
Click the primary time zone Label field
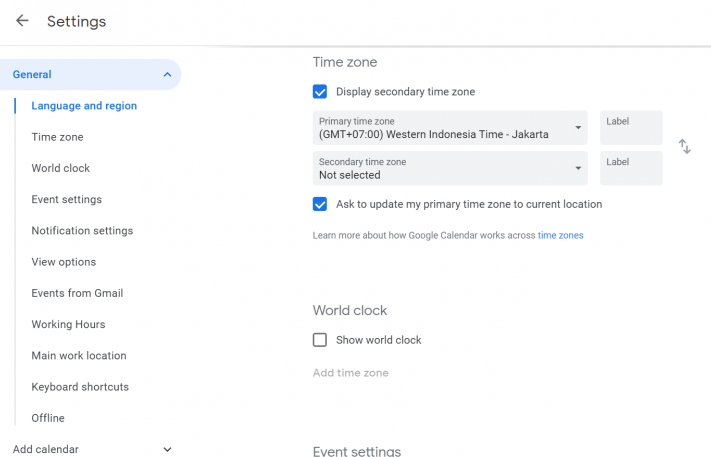(631, 128)
